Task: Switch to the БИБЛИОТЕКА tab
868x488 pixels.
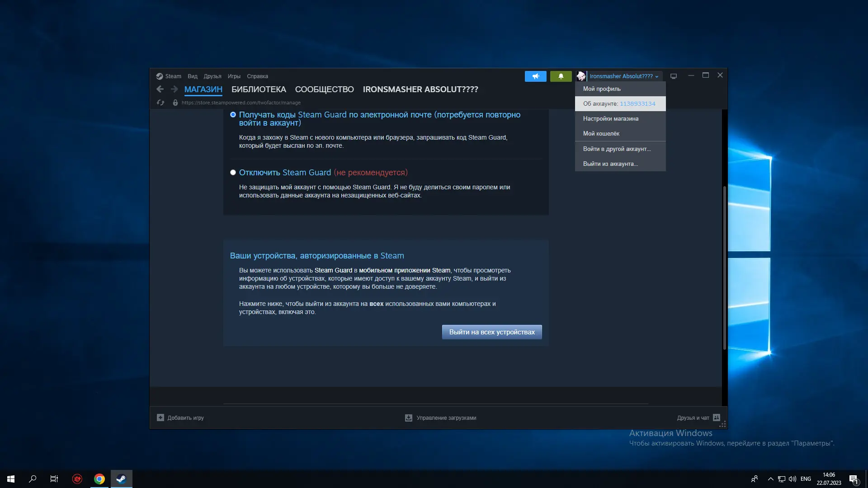Action: click(259, 89)
